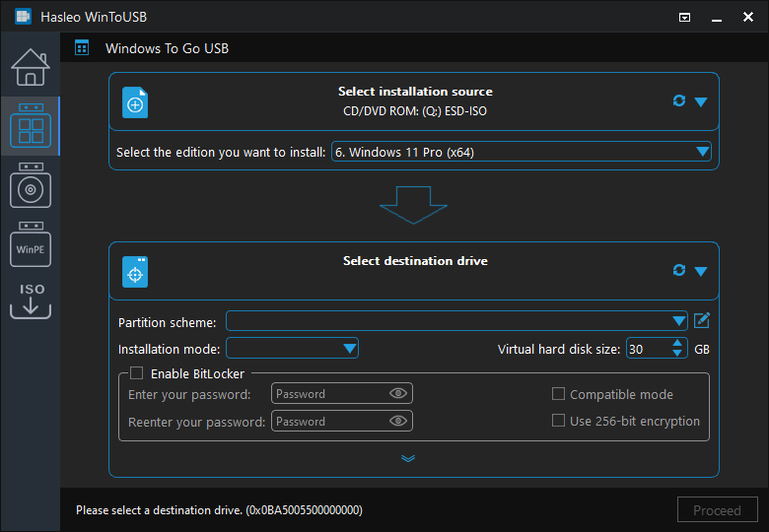Screen dimensions: 769x532
Task: Click the destination drive target icon
Action: tap(135, 272)
